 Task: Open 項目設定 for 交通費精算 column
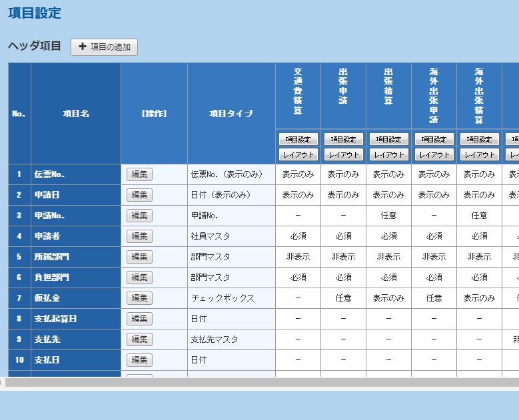[298, 139]
